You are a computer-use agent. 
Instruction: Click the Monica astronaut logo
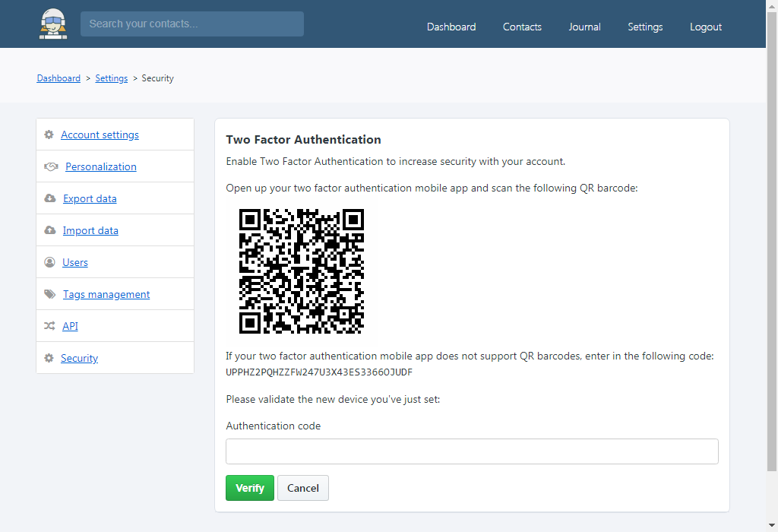pyautogui.click(x=53, y=24)
